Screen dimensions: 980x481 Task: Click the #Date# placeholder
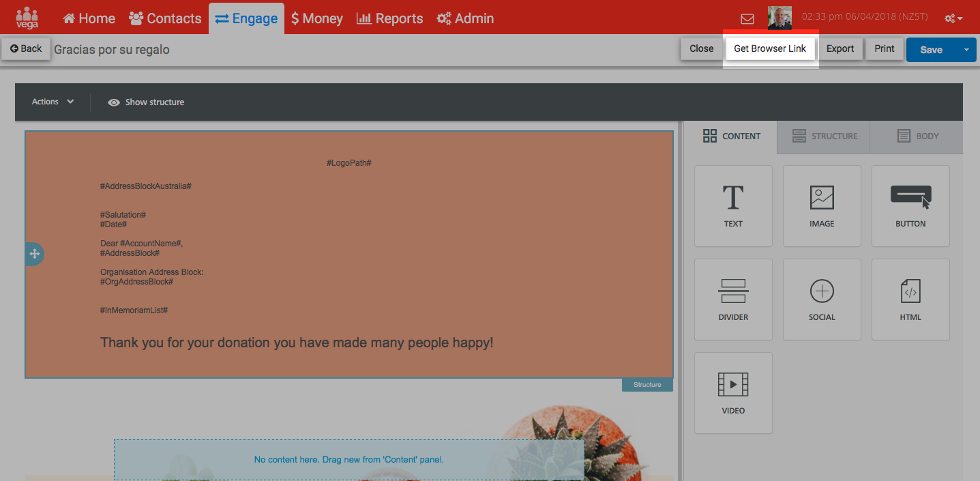(113, 224)
